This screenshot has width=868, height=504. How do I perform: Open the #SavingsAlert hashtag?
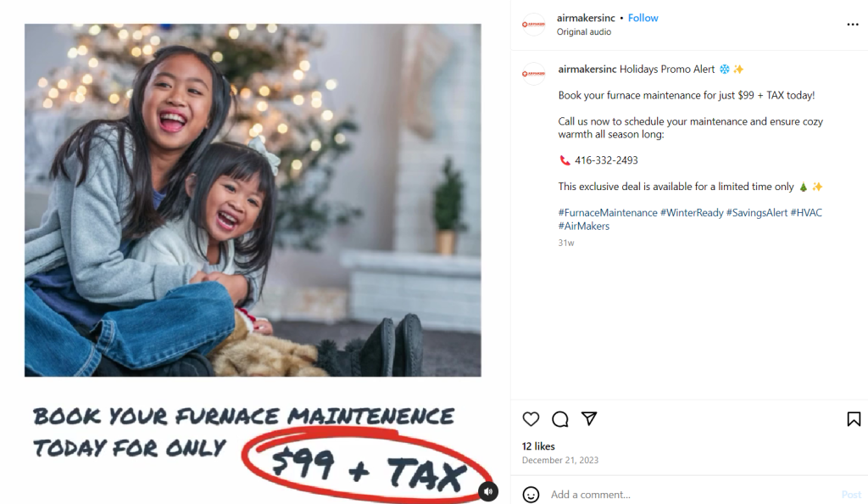coord(757,213)
